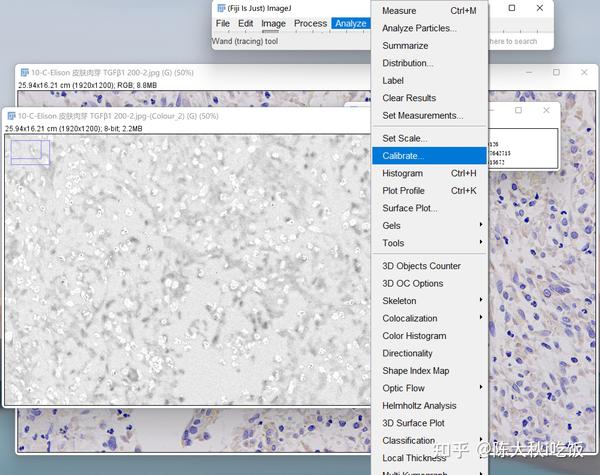This screenshot has width=600, height=475.
Task: Select Histogram from the Analyze menu
Action: [x=429, y=173]
